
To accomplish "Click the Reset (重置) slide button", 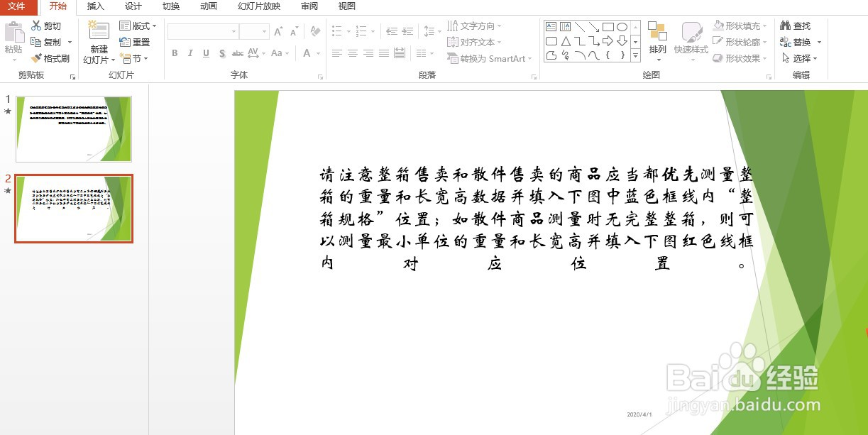I will click(135, 42).
